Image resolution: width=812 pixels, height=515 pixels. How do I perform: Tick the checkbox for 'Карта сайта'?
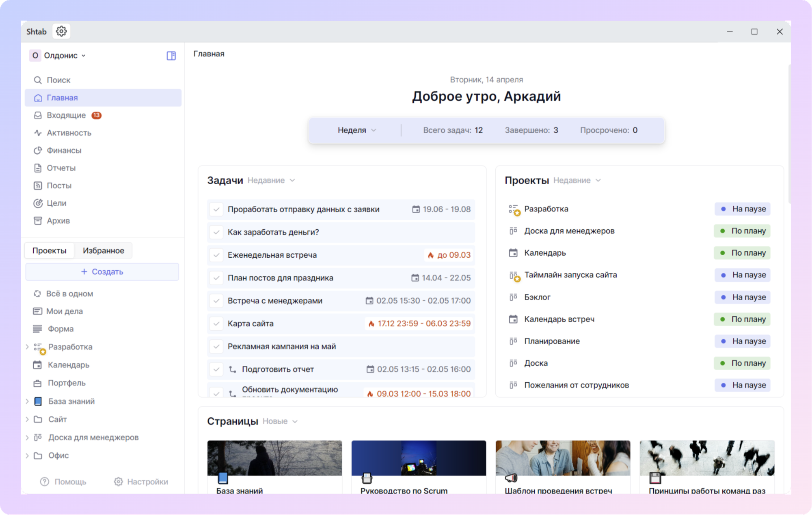point(216,324)
